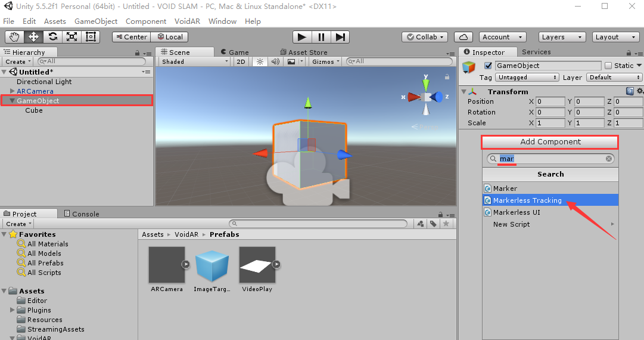Image resolution: width=644 pixels, height=340 pixels.
Task: Search by label icon in Project
Action: (433, 224)
